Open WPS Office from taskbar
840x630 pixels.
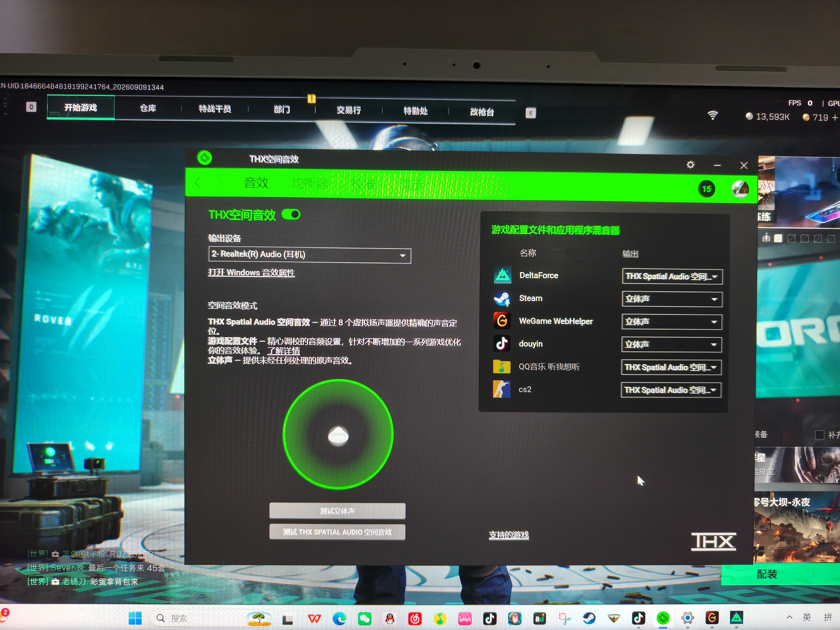point(314,619)
